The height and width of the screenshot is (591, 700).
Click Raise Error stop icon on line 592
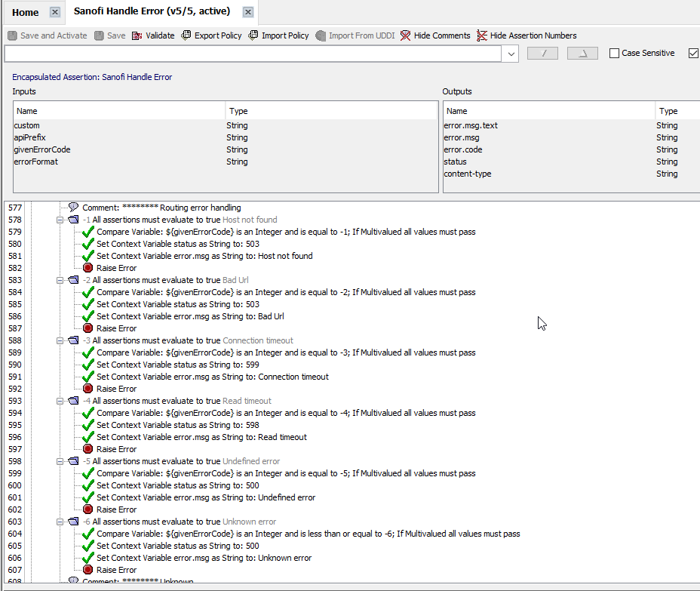click(88, 388)
